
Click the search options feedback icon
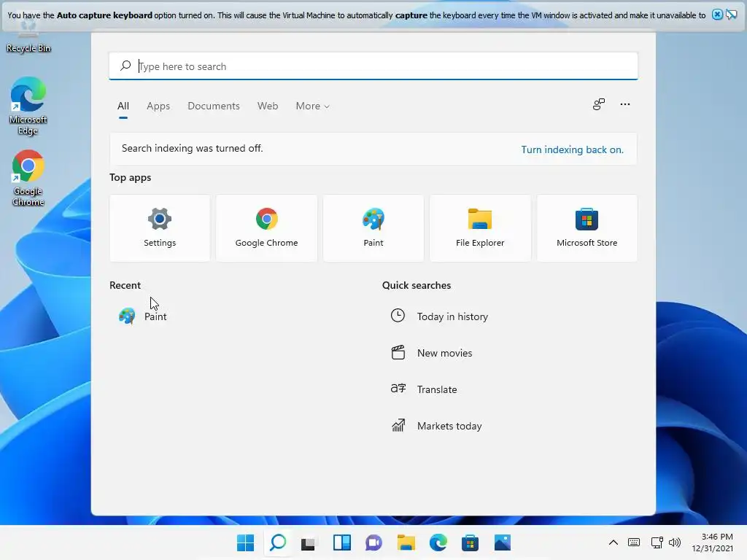click(599, 104)
